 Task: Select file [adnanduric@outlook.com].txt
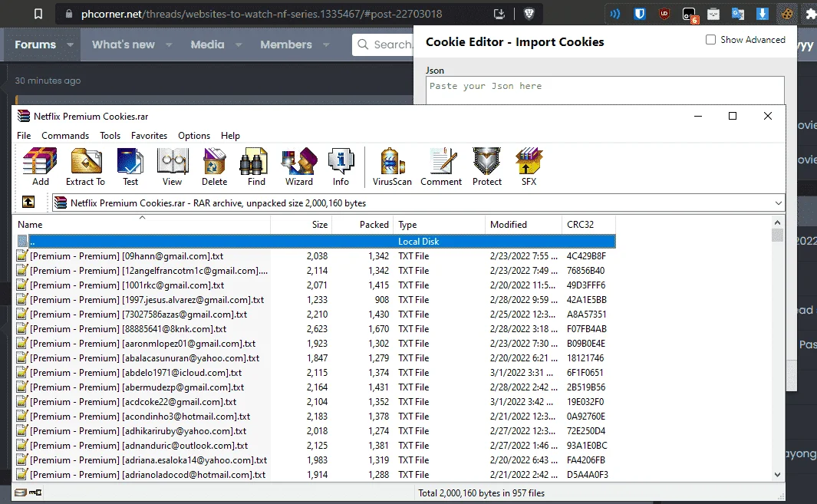[x=316, y=446]
